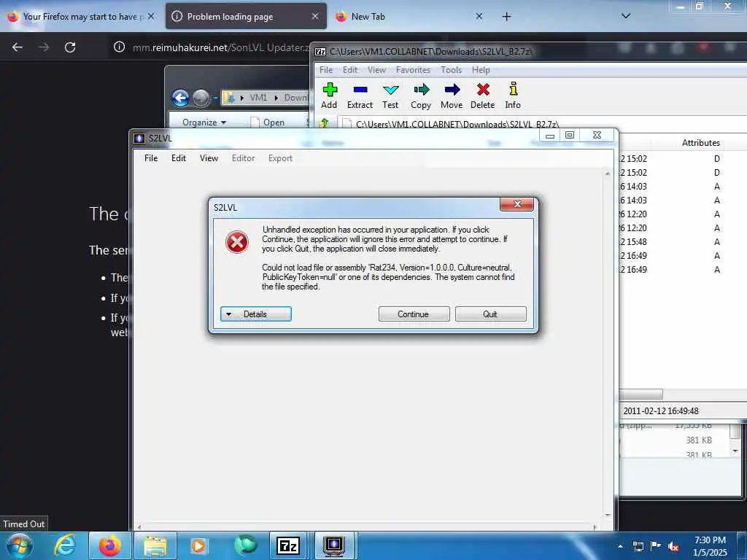
Task: List all Firefox tabs with the chevron
Action: (x=626, y=16)
